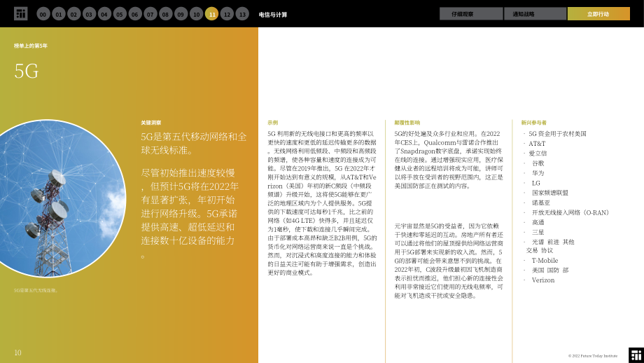The image size is (644, 363).
Task: Click the gold 立即行动 button
Action: [x=598, y=13]
